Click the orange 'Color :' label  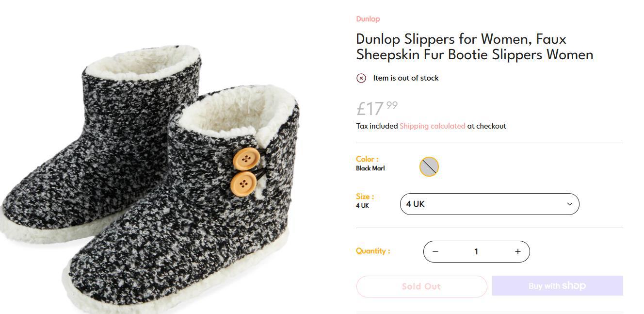[x=367, y=159]
